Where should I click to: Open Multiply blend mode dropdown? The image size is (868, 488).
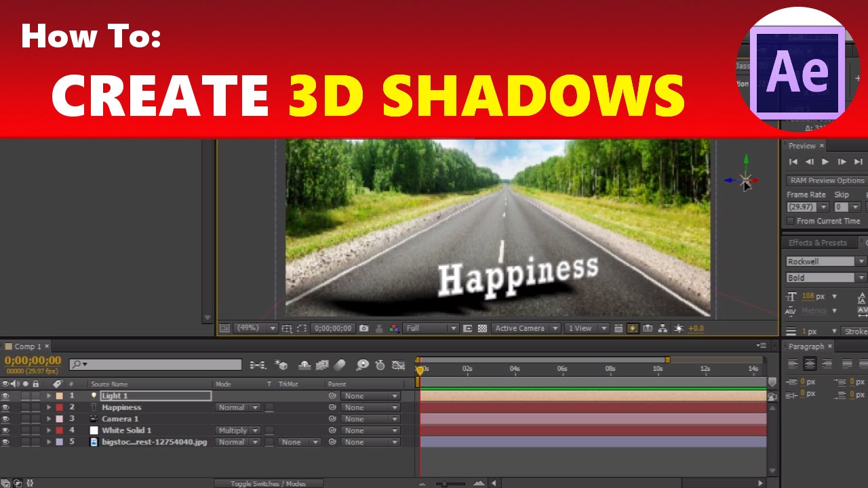238,430
